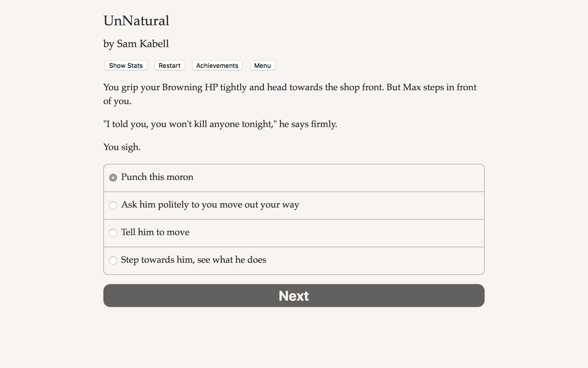View the Achievements list
Viewport: 588px width, 368px height.
point(217,65)
